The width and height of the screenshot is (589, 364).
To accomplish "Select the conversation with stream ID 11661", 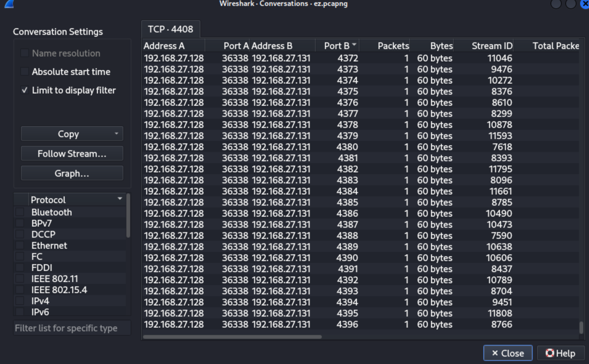I will (361, 191).
